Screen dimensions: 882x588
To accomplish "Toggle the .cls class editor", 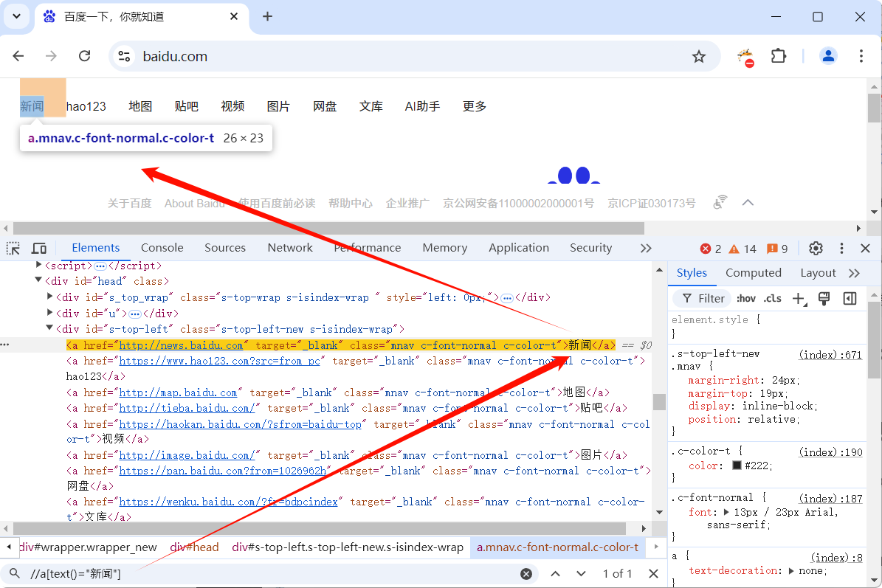I will pos(772,299).
